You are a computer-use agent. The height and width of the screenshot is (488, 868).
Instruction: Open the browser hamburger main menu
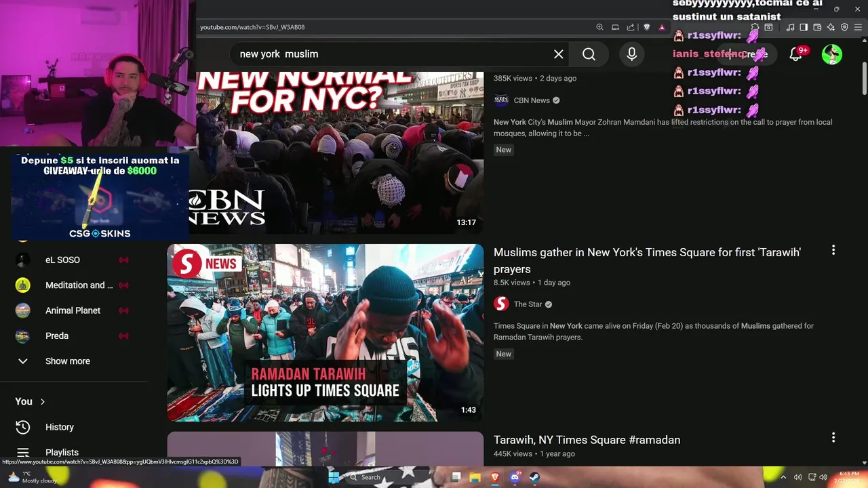(859, 27)
